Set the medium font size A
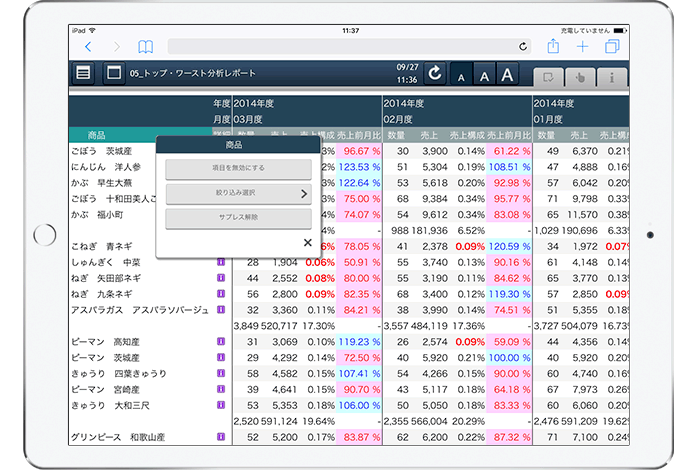The width and height of the screenshot is (699, 470). tap(484, 76)
